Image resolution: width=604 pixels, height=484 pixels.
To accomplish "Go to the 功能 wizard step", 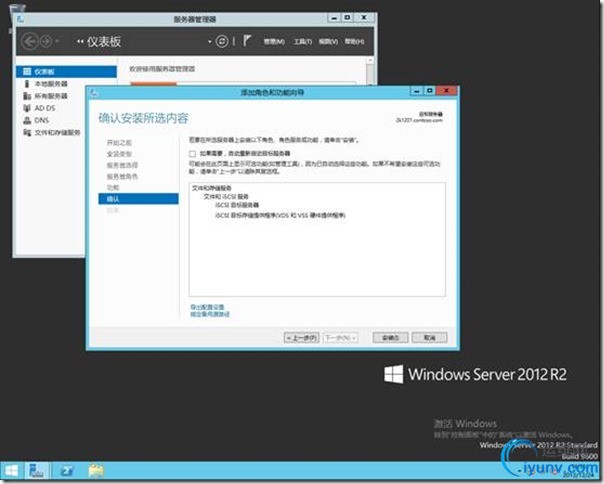I will coord(113,187).
